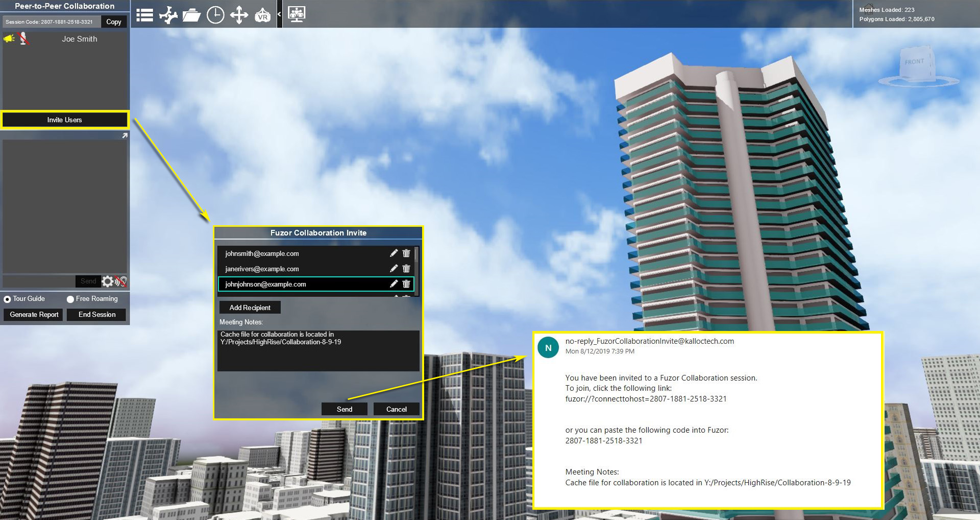
Task: Open the time-of-day clock tool
Action: pyautogui.click(x=215, y=15)
